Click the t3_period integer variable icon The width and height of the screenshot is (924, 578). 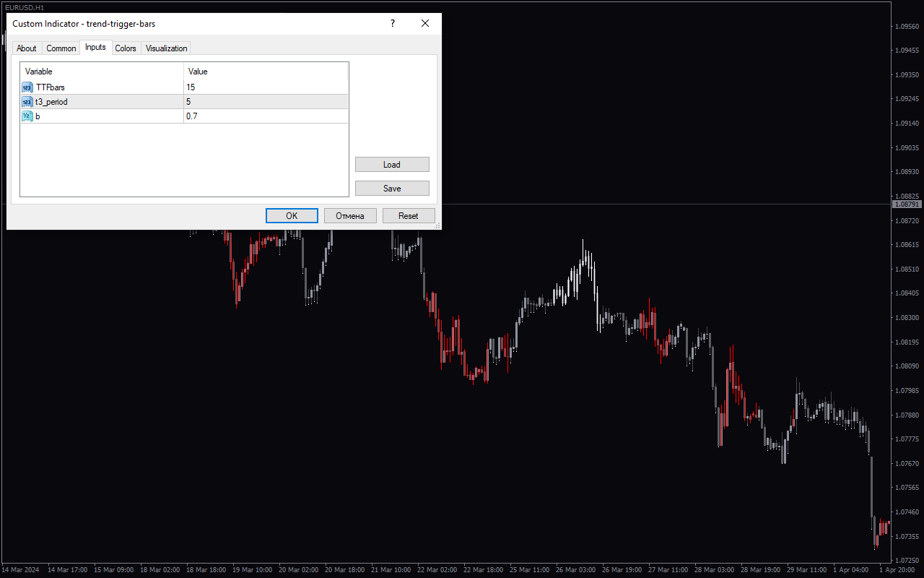click(27, 102)
